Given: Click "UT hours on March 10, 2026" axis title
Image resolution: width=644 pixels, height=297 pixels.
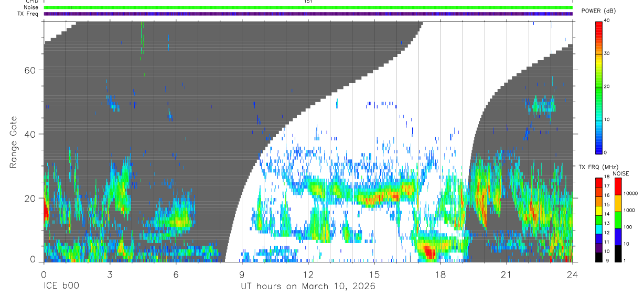Looking at the screenshot, I should pos(308,287).
